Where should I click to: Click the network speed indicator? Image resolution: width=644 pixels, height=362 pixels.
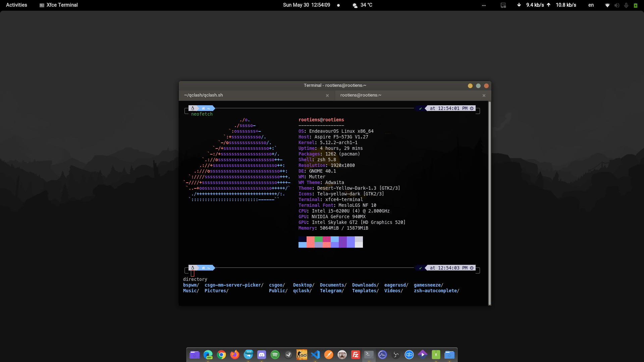[547, 5]
